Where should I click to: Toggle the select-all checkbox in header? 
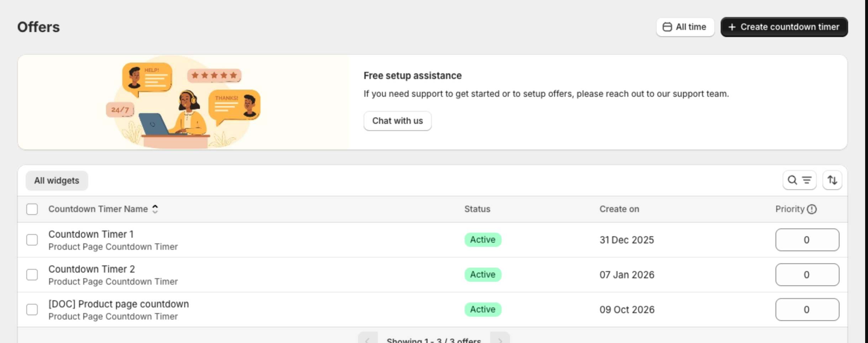click(x=32, y=209)
